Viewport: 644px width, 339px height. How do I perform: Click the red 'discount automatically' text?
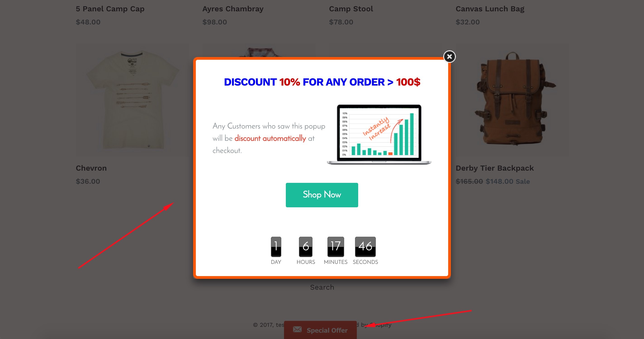[x=270, y=138]
